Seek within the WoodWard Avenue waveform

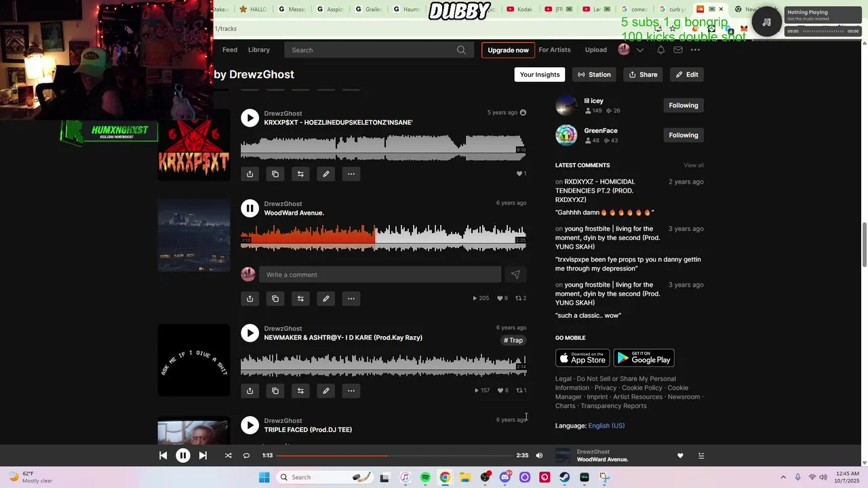pyautogui.click(x=383, y=238)
